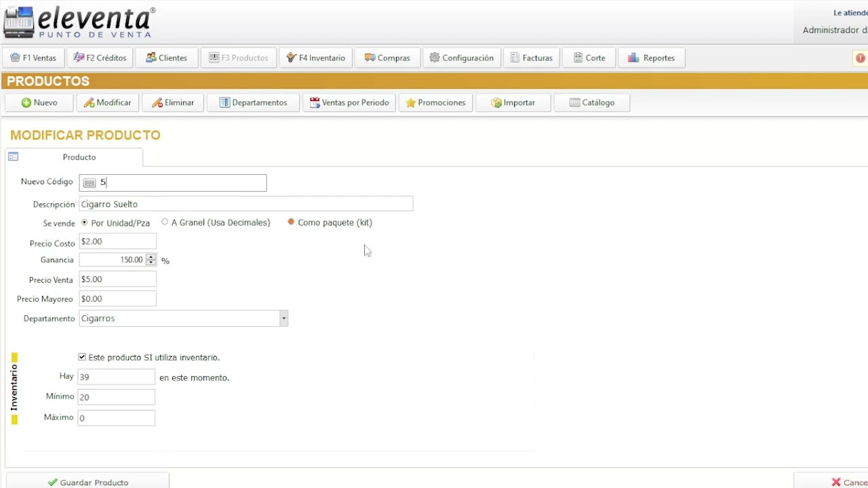Click the Modificar product button

click(x=108, y=102)
